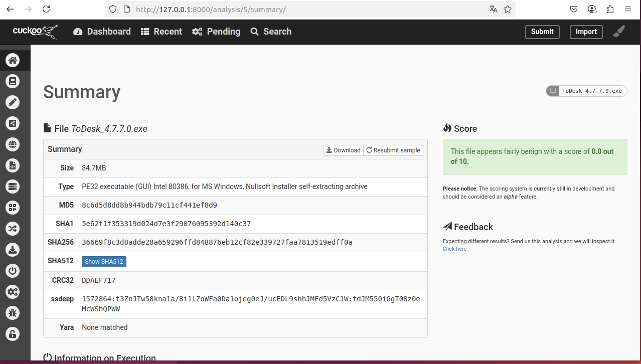
Task: Open the power icon in sidebar
Action: (13, 271)
